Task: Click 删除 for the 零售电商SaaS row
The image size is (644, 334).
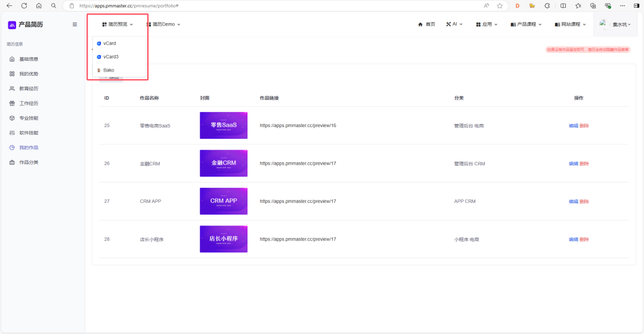Action: [584, 126]
